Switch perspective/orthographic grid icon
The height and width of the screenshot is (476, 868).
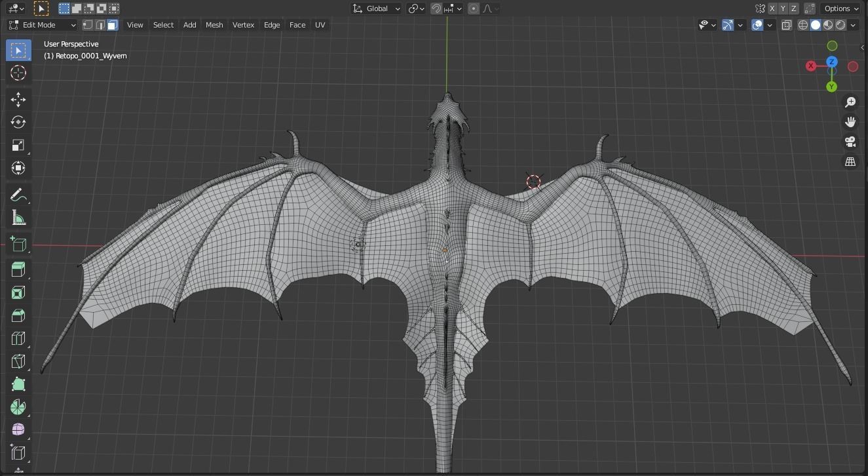tap(850, 161)
